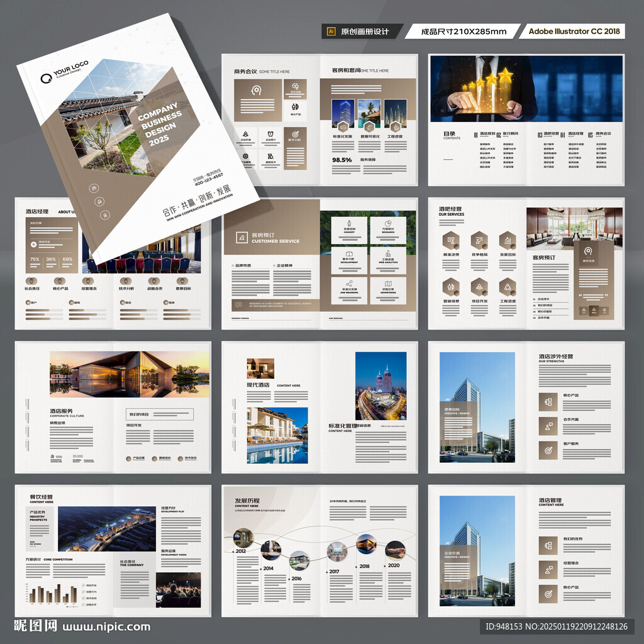Click the 经营理念 icon in 酒店管理 spread
The height and width of the screenshot is (644, 644).
click(548, 570)
